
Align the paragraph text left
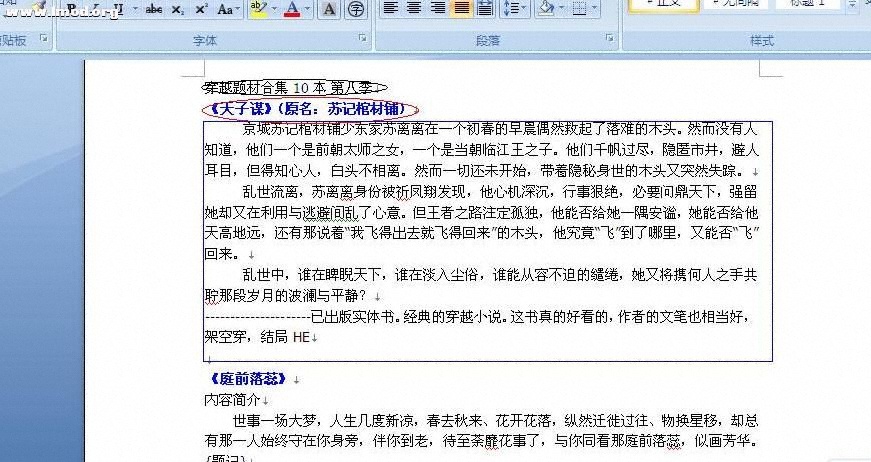391,8
